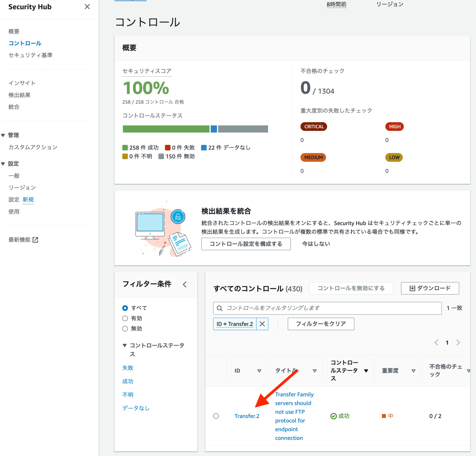Open リージョン settings in sidebar
476x456 pixels.
(22, 188)
